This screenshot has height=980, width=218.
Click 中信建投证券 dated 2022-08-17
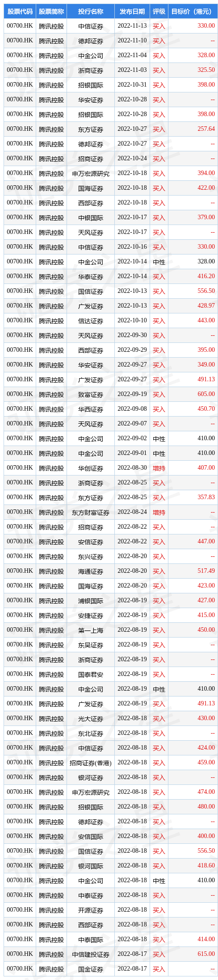pos(91,954)
